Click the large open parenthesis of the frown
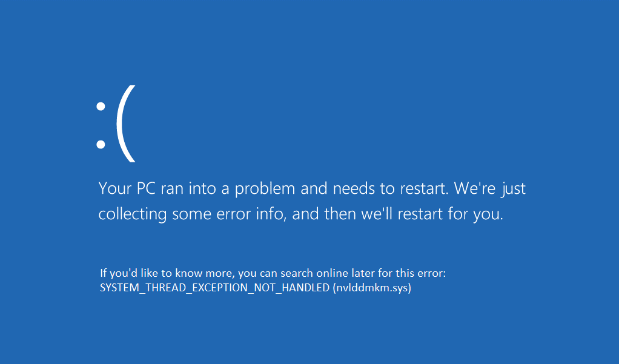619x364 pixels. click(126, 124)
